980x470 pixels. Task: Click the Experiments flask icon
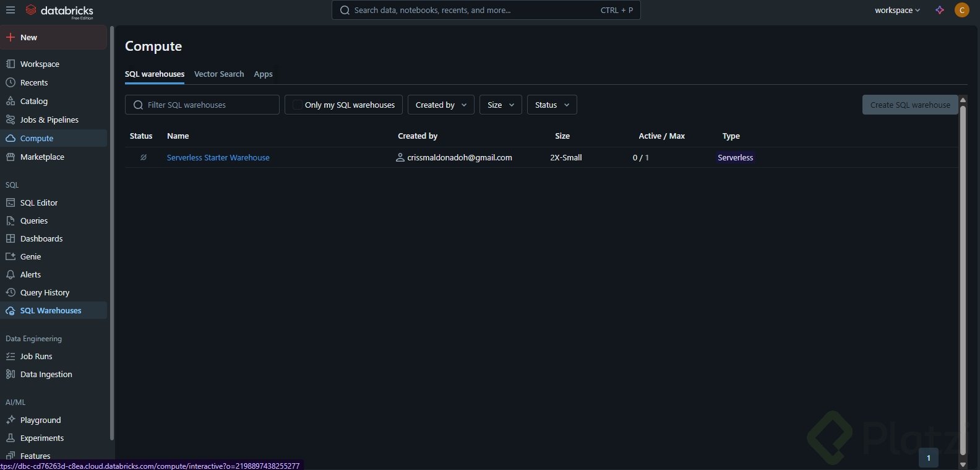[11, 438]
